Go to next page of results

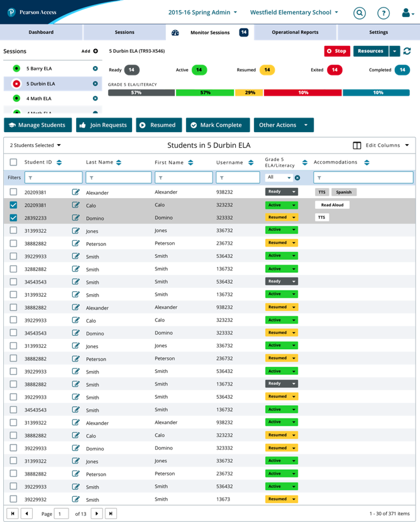pyautogui.click(x=97, y=513)
